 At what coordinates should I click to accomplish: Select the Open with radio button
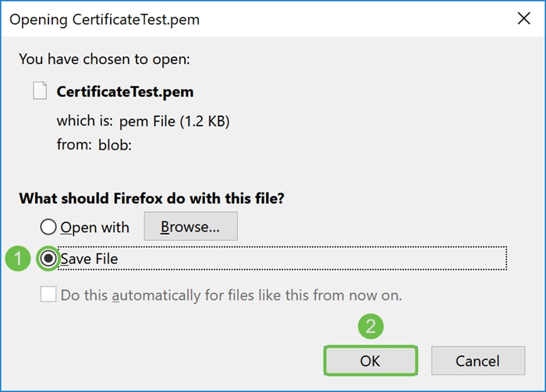click(x=48, y=227)
